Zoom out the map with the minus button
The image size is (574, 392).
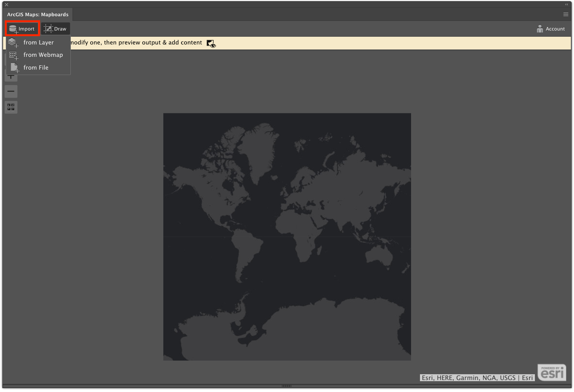point(11,92)
